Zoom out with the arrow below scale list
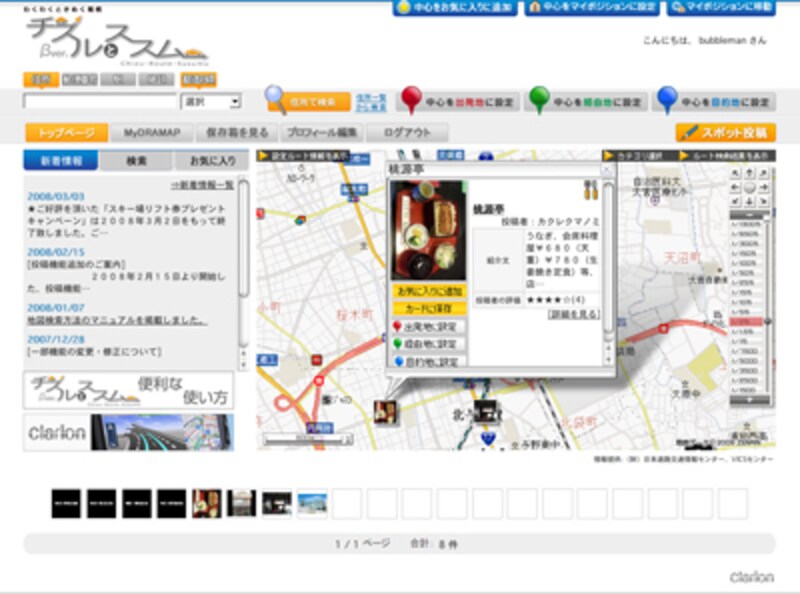This screenshot has height=594, width=800. click(749, 401)
